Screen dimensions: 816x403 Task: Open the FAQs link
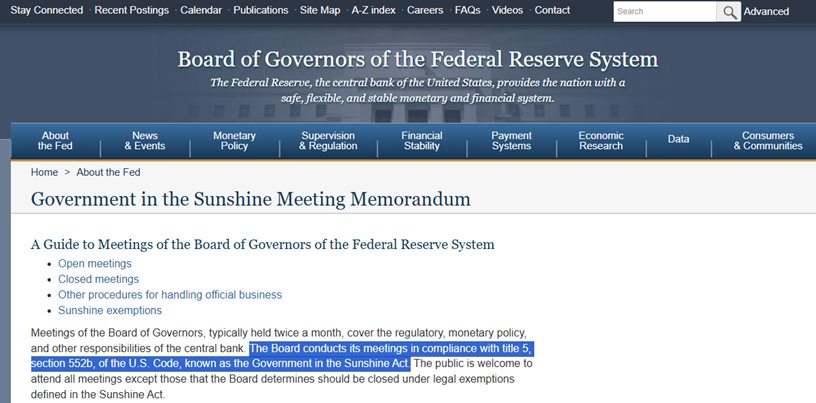click(x=467, y=10)
